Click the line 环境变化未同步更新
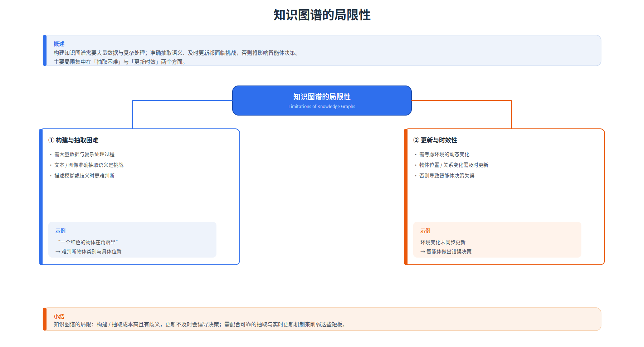The image size is (644, 347). pos(443,242)
